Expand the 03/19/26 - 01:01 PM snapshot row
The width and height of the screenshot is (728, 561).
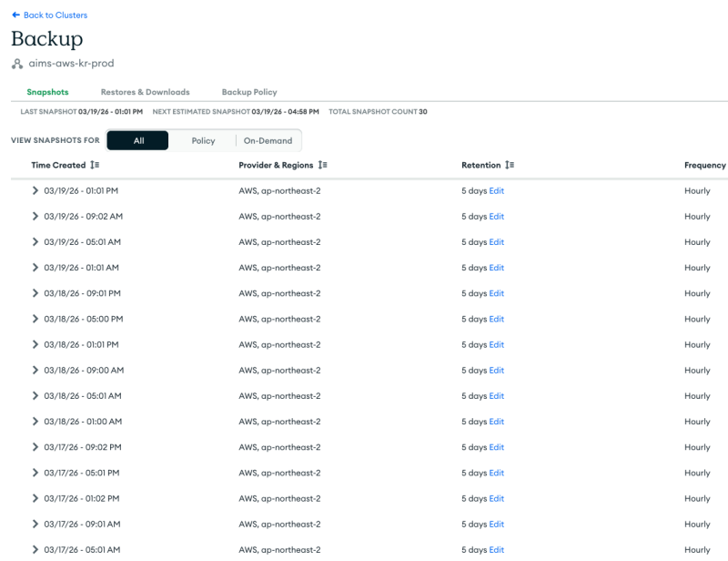35,191
